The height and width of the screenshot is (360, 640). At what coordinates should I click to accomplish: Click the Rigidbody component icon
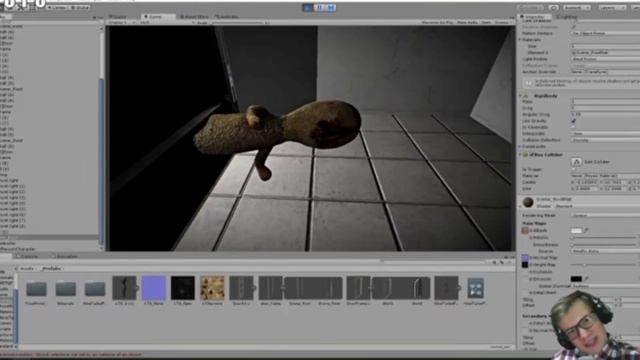point(527,96)
